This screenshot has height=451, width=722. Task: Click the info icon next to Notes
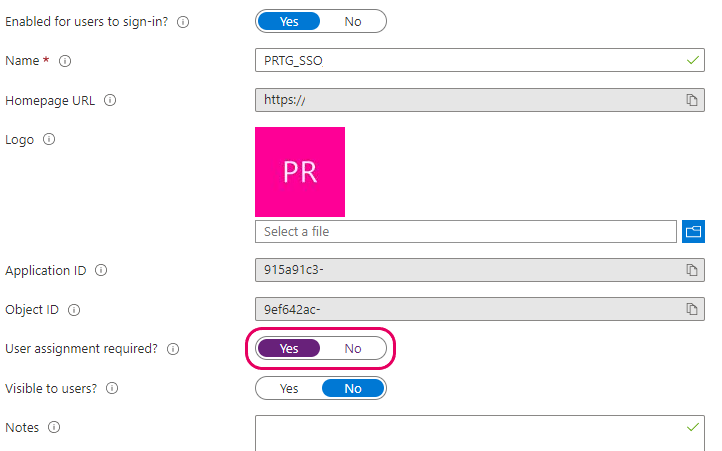[x=54, y=428]
